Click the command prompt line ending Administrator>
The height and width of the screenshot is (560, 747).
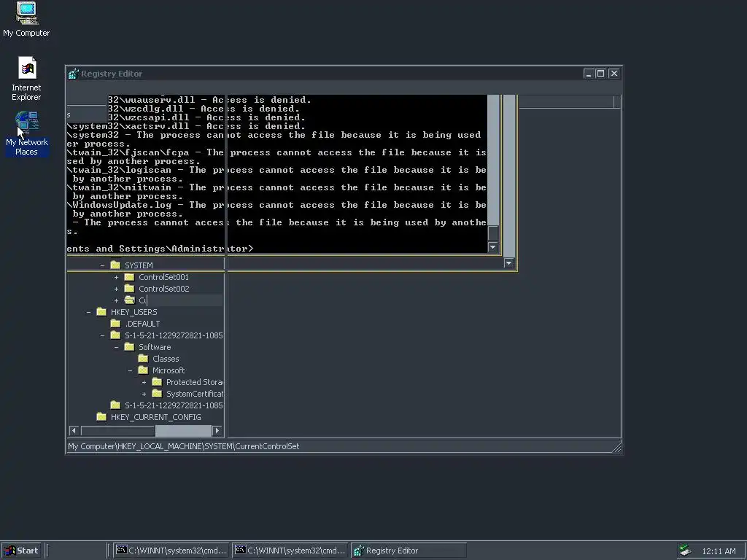(160, 249)
